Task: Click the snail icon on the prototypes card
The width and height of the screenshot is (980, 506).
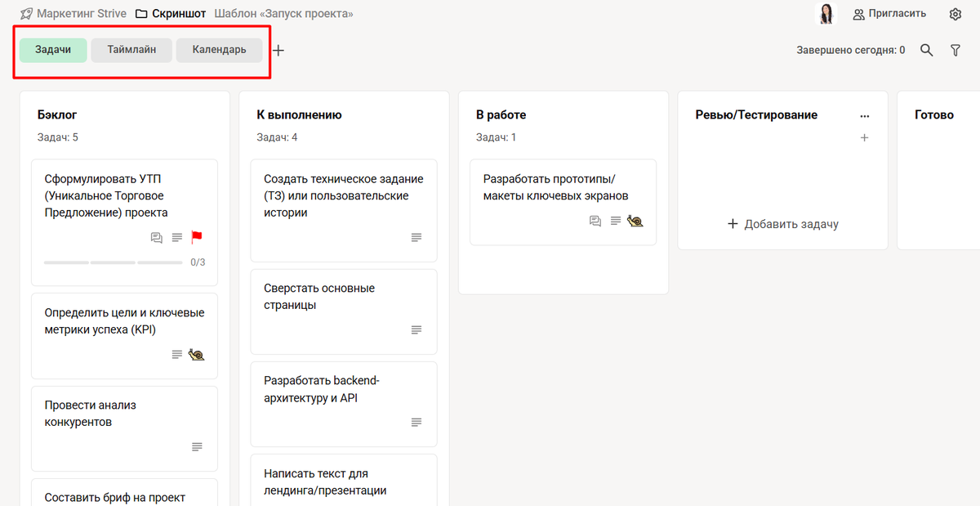Action: click(635, 221)
